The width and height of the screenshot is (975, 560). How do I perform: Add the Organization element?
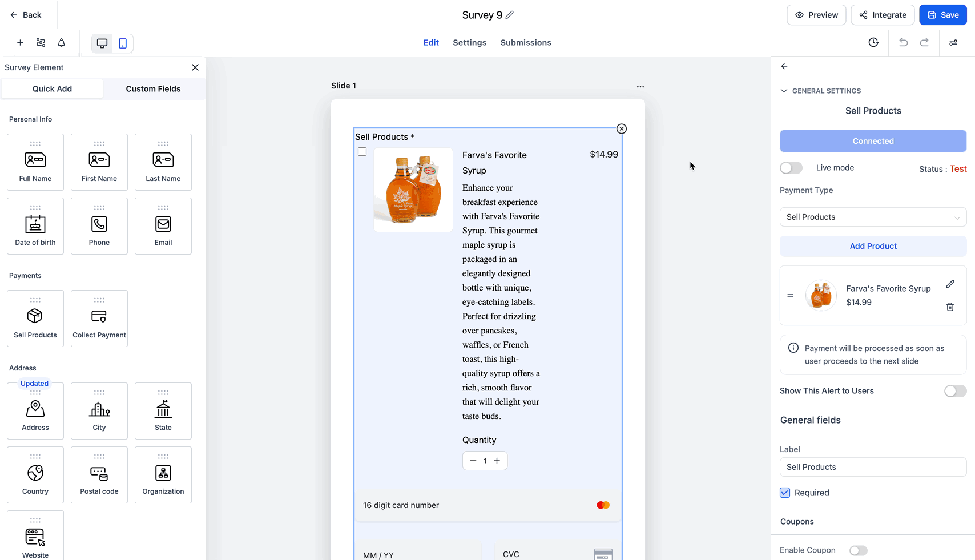[x=163, y=475]
